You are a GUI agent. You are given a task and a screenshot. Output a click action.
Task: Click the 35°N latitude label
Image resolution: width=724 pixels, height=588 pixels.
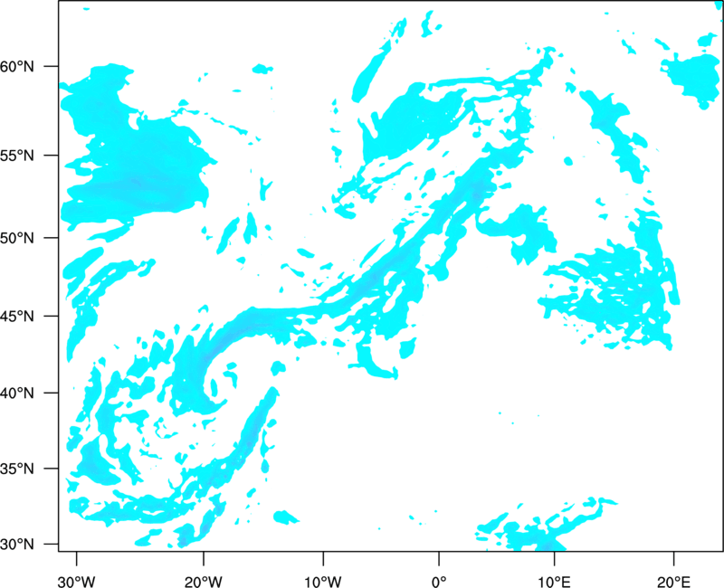click(17, 469)
